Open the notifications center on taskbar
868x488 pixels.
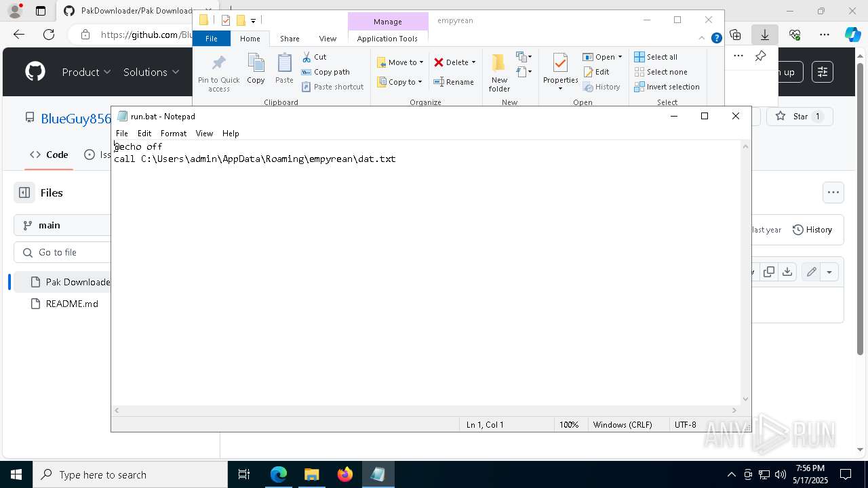846,474
